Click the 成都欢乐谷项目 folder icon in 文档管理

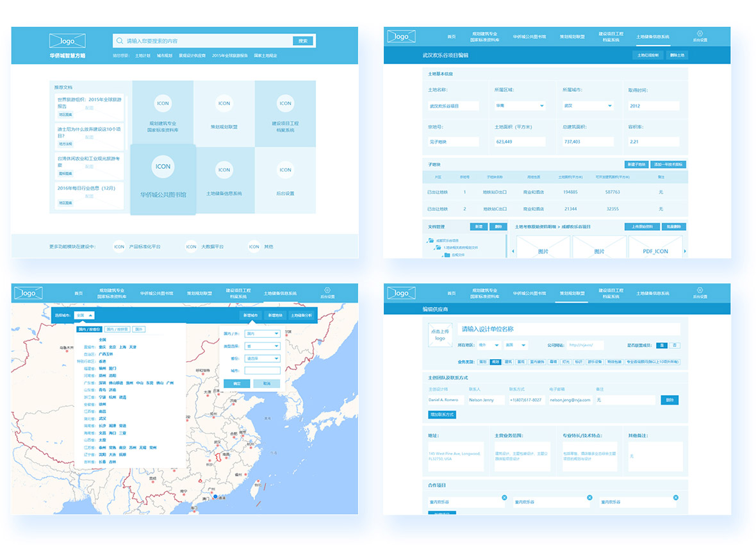(x=431, y=240)
